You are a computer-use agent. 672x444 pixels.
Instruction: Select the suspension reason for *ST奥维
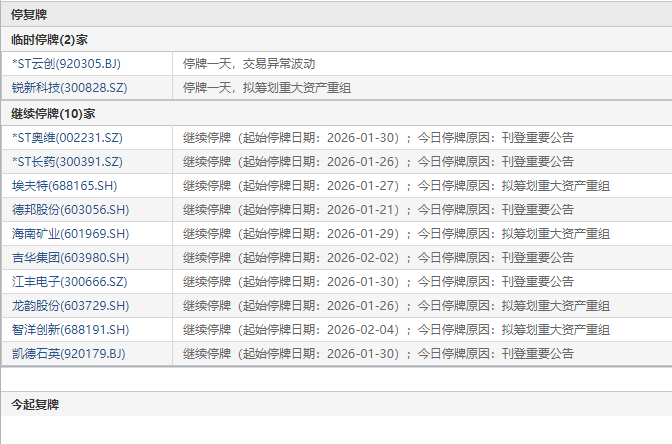click(x=378, y=138)
